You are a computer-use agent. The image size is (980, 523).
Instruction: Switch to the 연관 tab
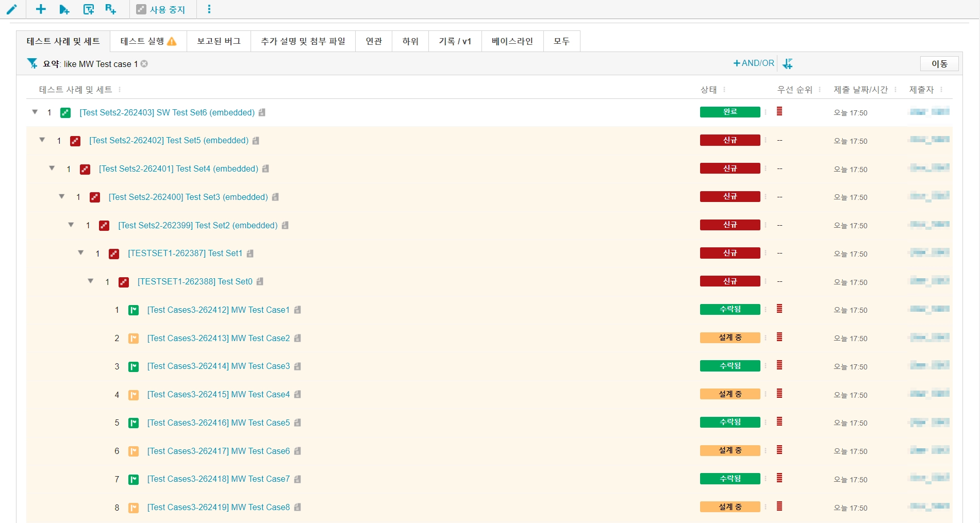[374, 41]
